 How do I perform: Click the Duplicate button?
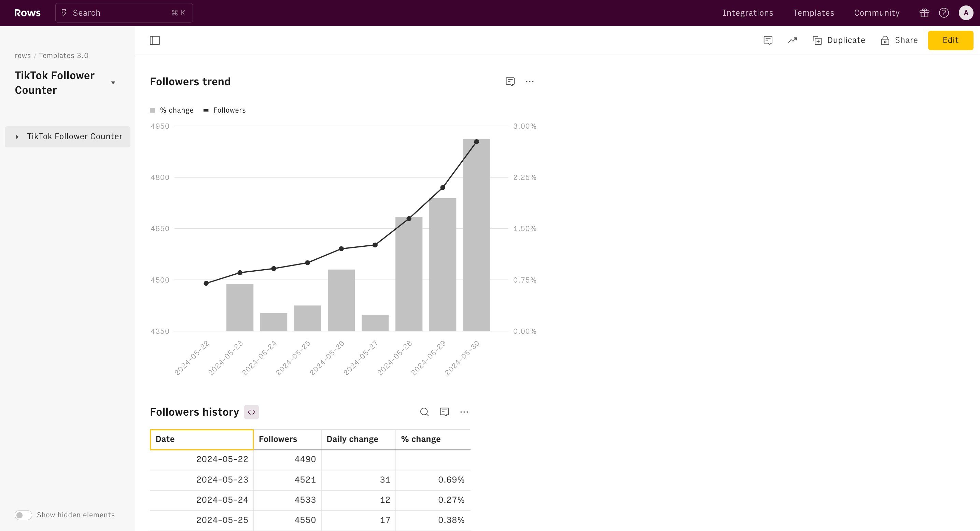[x=839, y=40]
